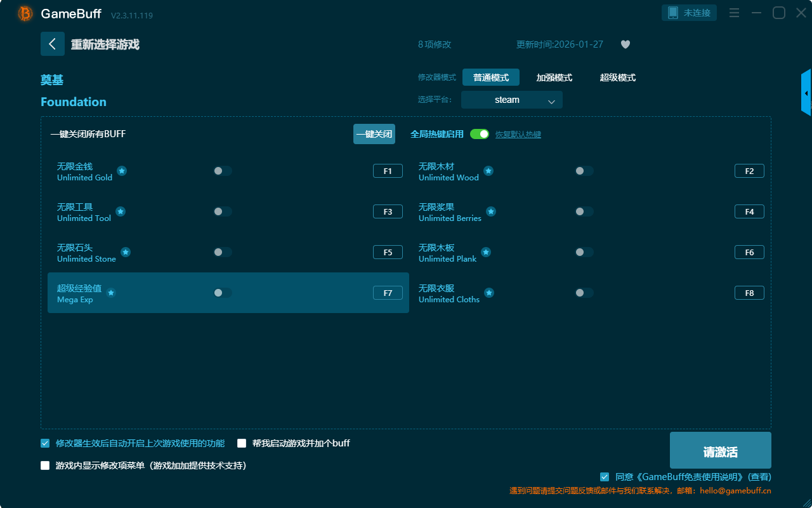This screenshot has height=508, width=812.
Task: Toggle Unlimited Cloths cheat on
Action: point(584,293)
